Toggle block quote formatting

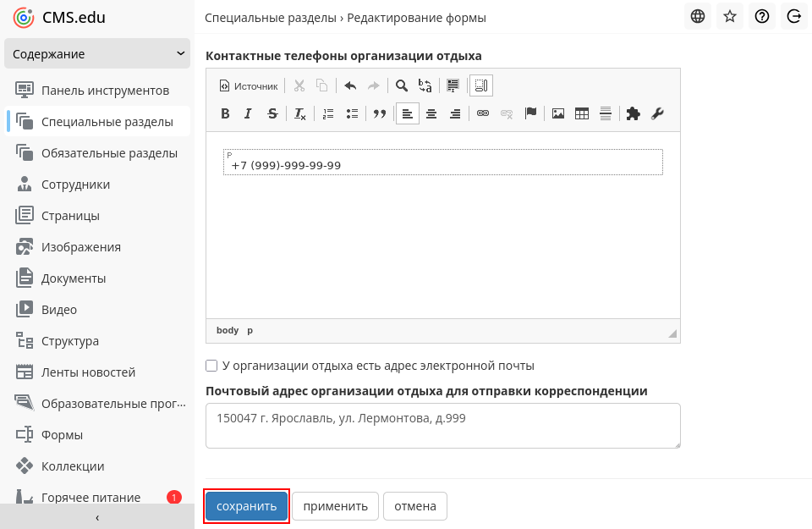pos(380,114)
